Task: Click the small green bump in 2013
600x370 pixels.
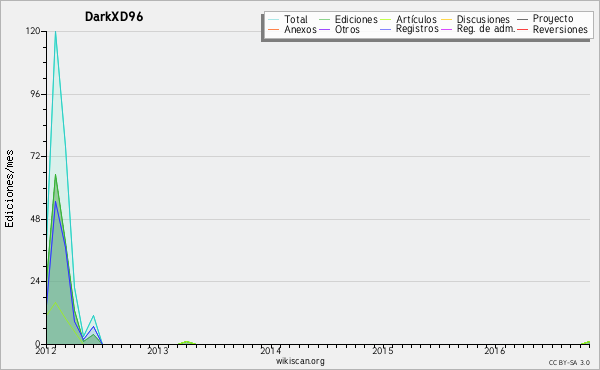Action: pos(187,342)
